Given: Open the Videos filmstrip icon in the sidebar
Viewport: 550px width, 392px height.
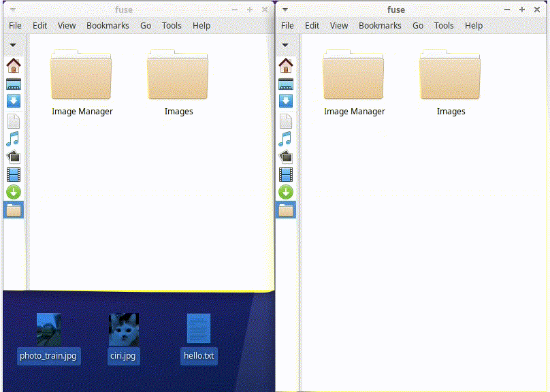Looking at the screenshot, I should click(14, 174).
